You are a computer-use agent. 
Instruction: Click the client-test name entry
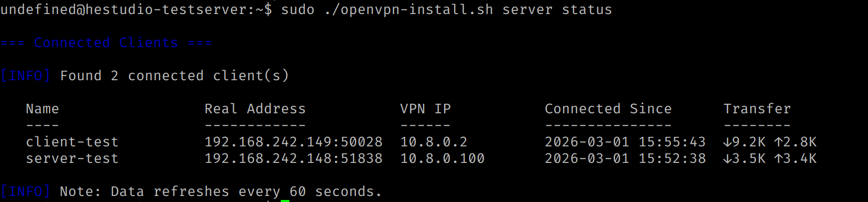(72, 142)
